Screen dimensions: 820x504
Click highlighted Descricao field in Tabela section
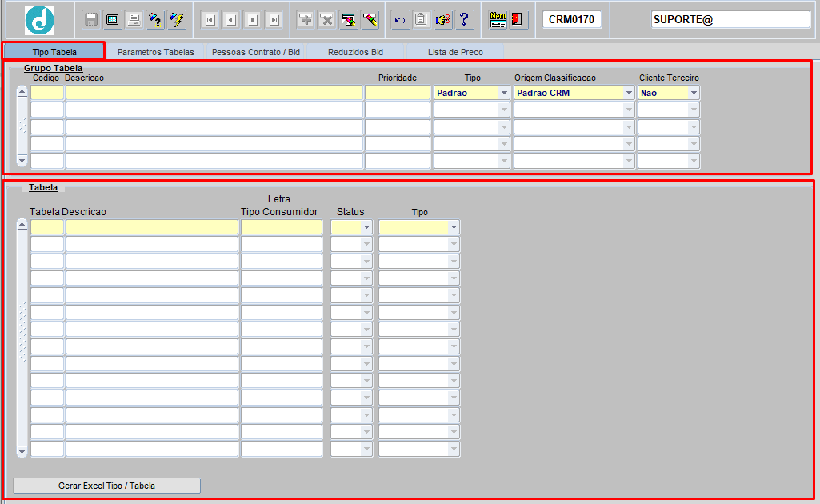click(x=152, y=227)
